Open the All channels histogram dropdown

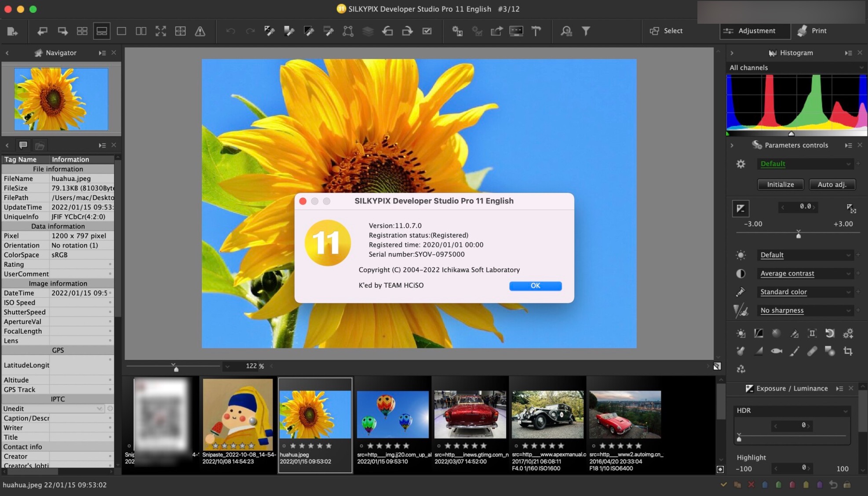pyautogui.click(x=796, y=68)
